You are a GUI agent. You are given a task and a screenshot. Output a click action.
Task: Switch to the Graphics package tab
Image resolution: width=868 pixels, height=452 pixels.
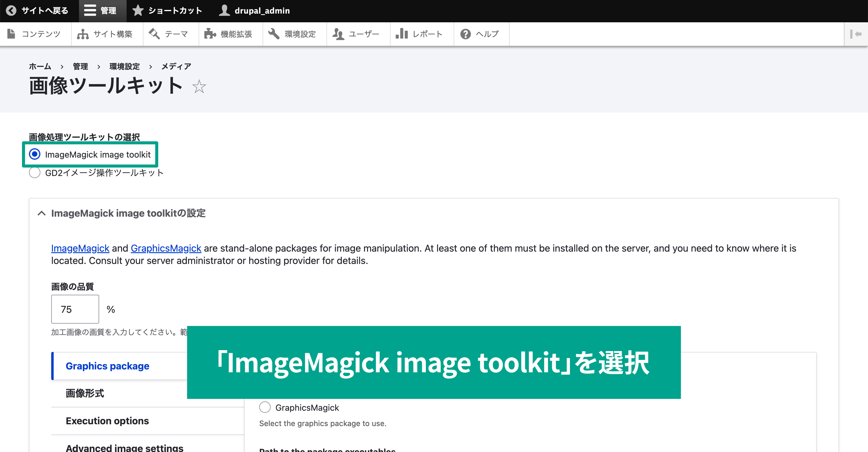tap(120, 366)
